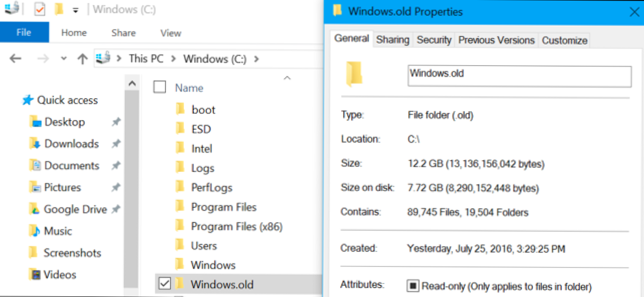Click the This PC icon in the address bar
The width and height of the screenshot is (644, 297).
click(x=104, y=58)
